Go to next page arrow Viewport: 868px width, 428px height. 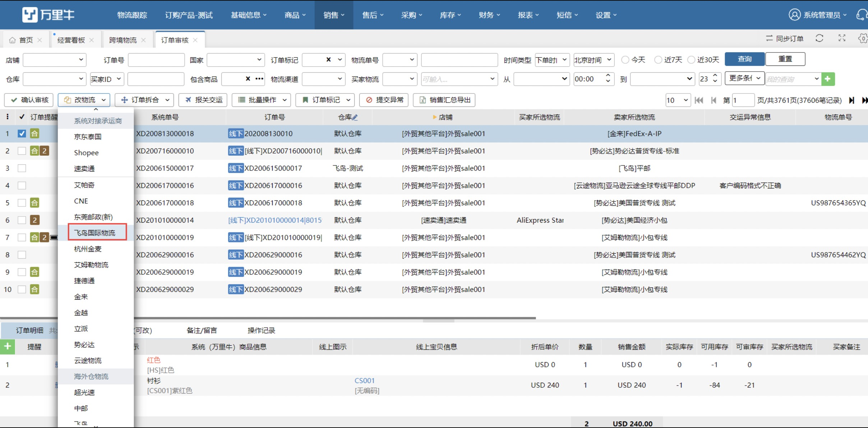click(x=851, y=100)
